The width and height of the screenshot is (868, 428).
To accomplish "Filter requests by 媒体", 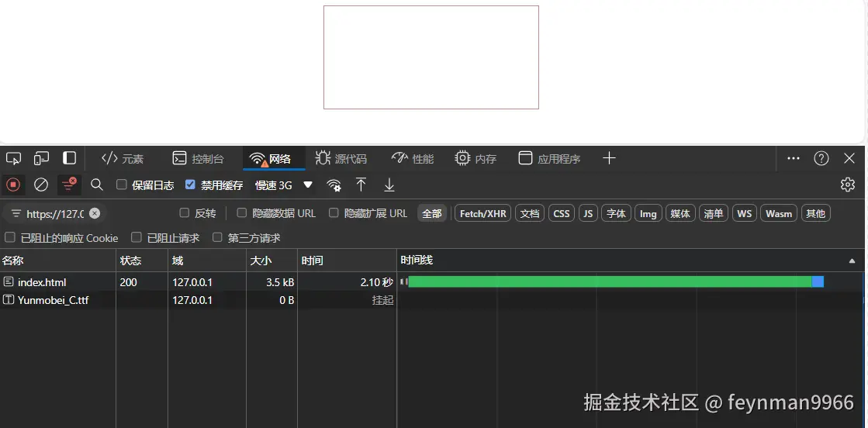I will (x=680, y=213).
